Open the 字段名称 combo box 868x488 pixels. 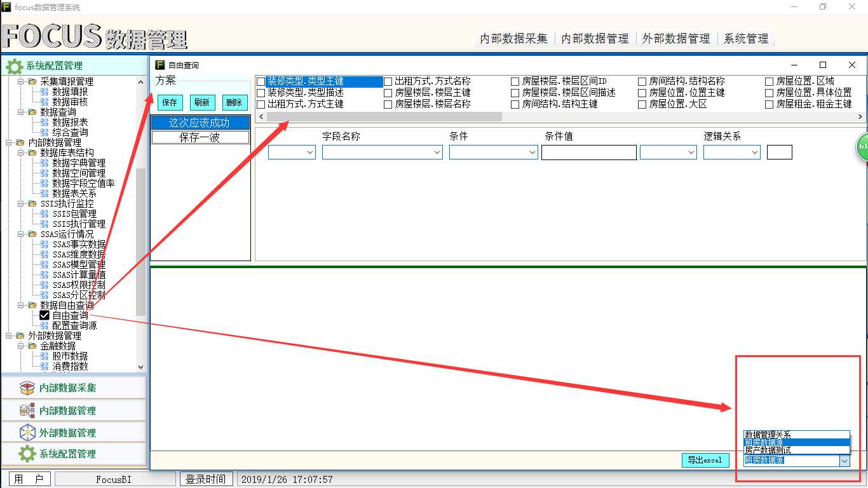click(383, 152)
